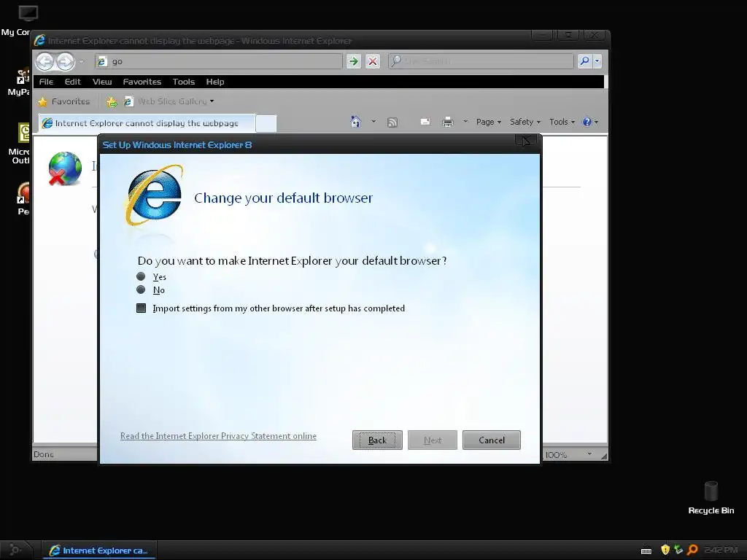Screen dimensions: 747x560
Task: Open the Favorites menu
Action: 142,82
